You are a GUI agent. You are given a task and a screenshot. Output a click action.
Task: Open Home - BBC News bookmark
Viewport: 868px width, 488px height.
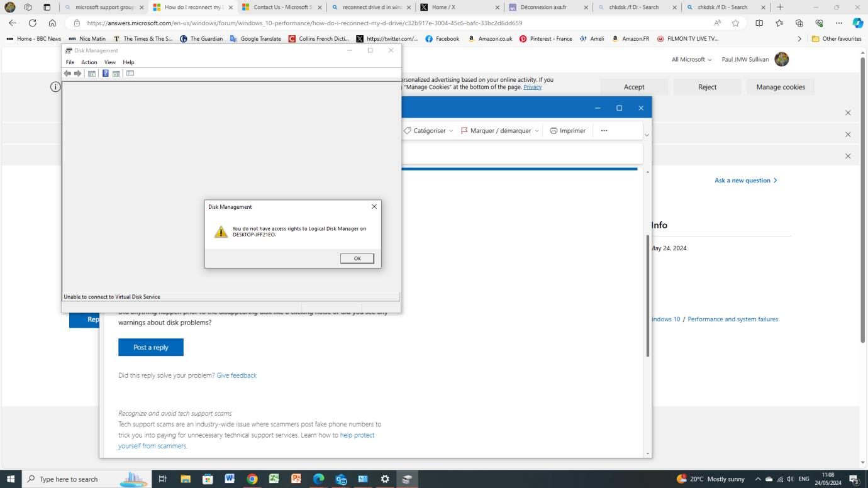point(33,38)
